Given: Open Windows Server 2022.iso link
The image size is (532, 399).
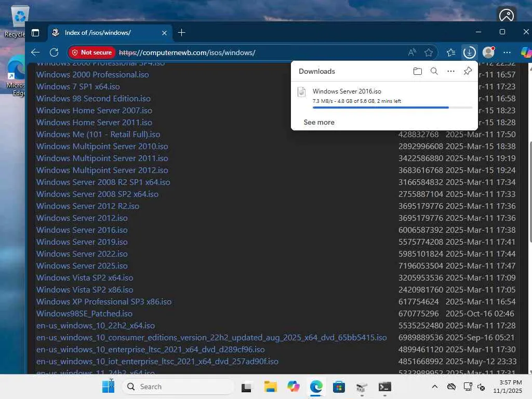Looking at the screenshot, I should [x=82, y=254].
